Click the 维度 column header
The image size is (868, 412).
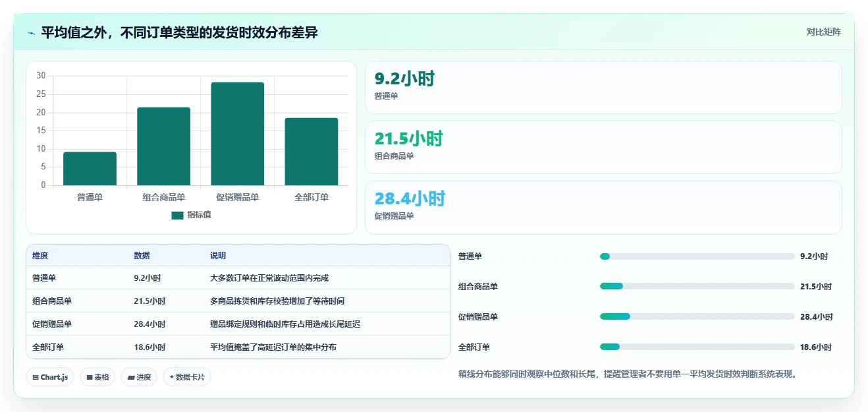40,256
